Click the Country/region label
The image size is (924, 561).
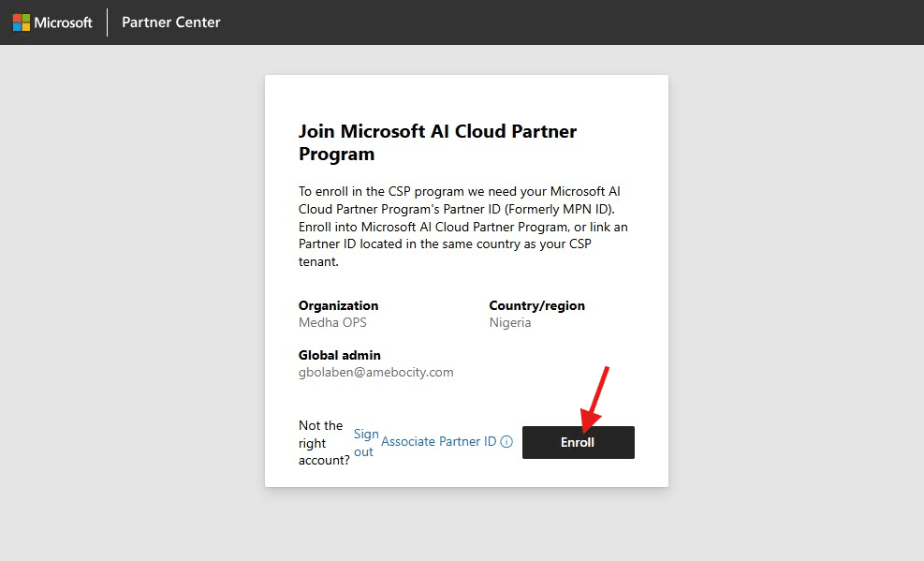click(536, 305)
